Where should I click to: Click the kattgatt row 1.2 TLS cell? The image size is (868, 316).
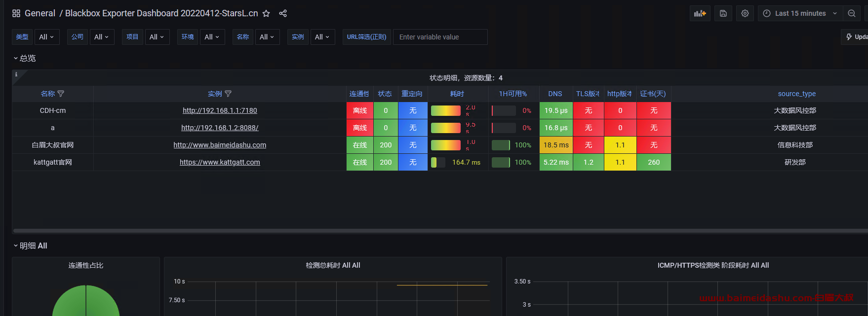coord(589,162)
